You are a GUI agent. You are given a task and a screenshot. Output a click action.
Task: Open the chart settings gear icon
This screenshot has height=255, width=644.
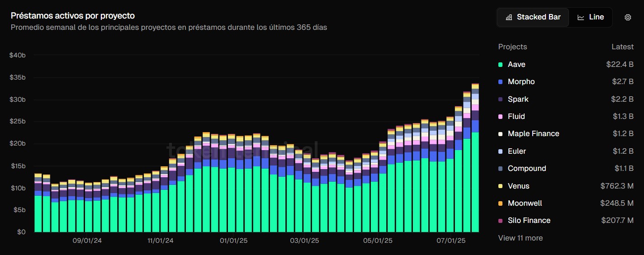tap(628, 17)
